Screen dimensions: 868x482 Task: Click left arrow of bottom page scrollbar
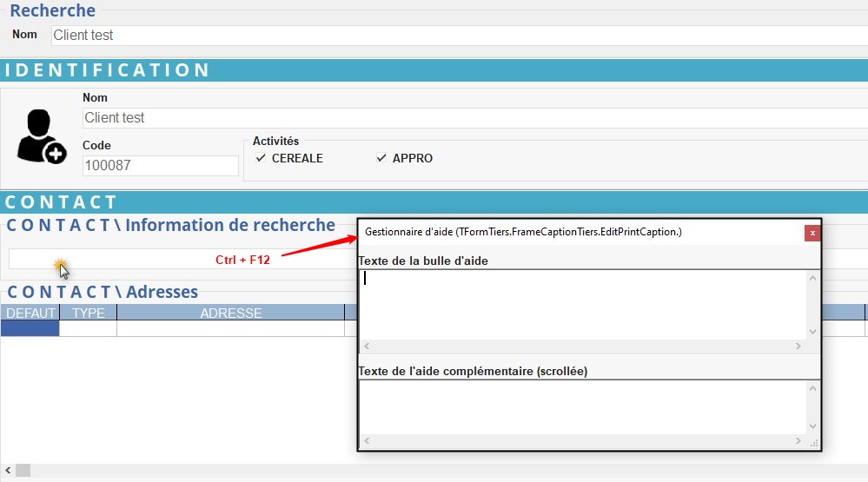[x=6, y=470]
